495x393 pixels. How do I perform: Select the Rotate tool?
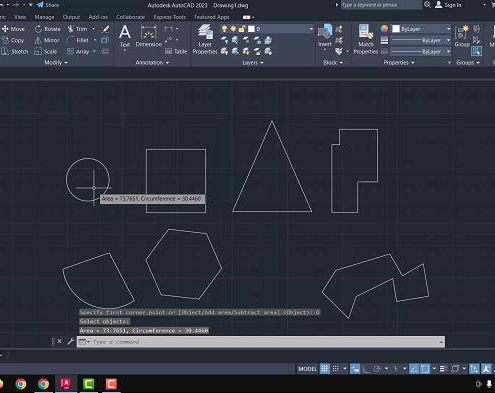tap(48, 29)
